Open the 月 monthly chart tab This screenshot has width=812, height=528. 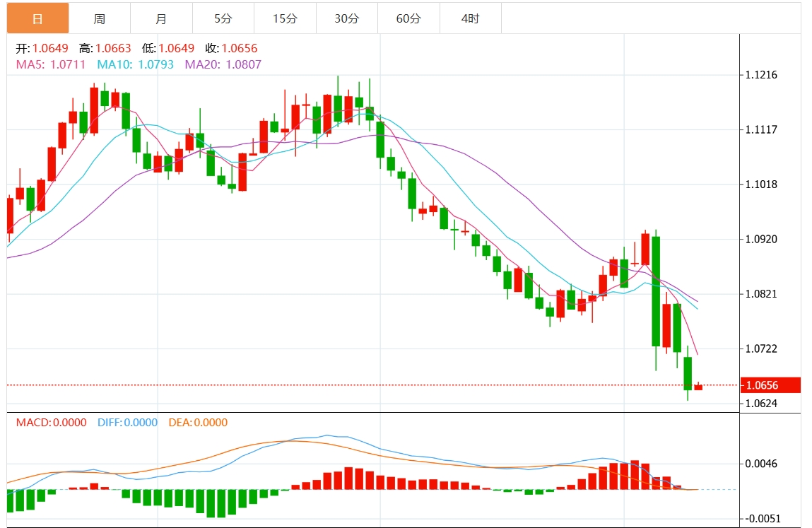pyautogui.click(x=161, y=18)
